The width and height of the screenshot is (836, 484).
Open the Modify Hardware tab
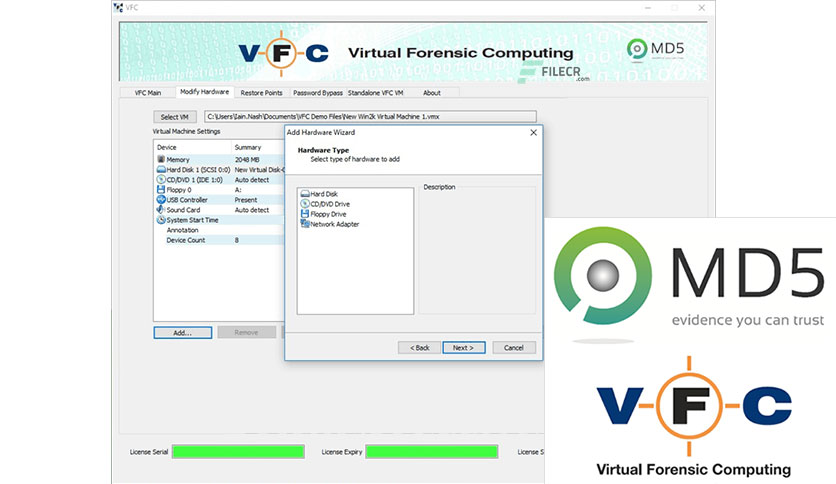pos(205,92)
